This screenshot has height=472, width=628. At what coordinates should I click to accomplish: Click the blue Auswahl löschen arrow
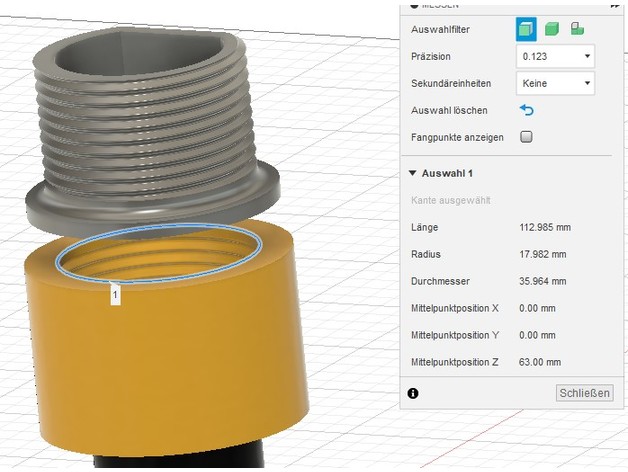click(x=526, y=109)
